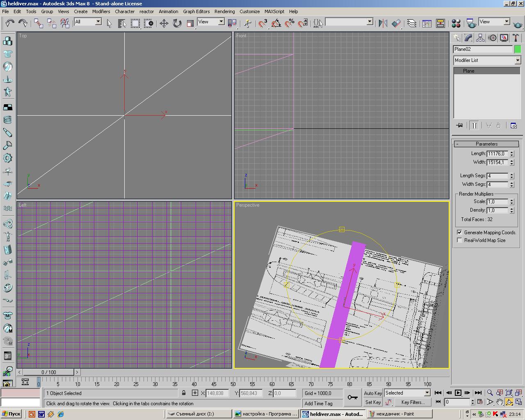Click the Quick Render teapot icon
This screenshot has width=525, height=420.
pyautogui.click(x=518, y=24)
